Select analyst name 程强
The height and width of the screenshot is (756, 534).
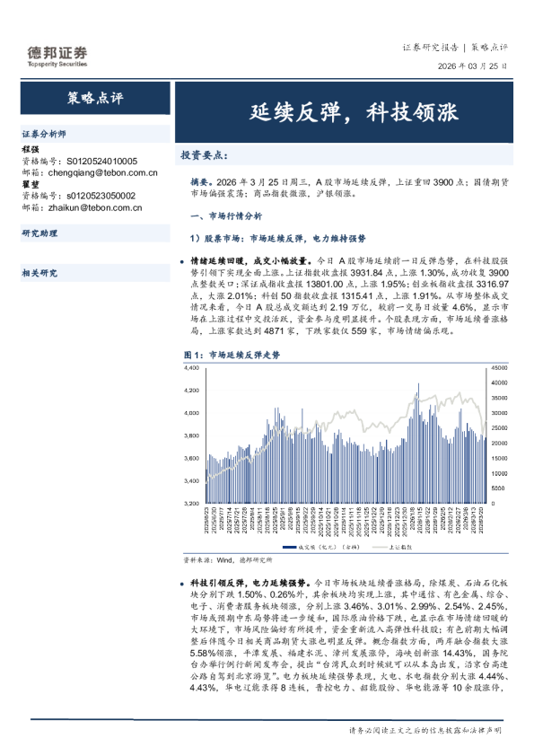pos(31,149)
